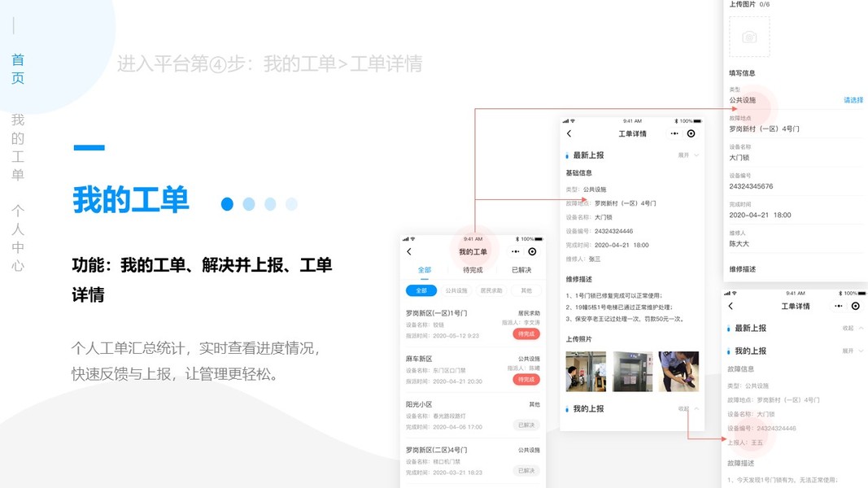This screenshot has width=868, height=488.
Task: Tap circle icon on lower-right 工单详情 screen
Action: (x=856, y=306)
